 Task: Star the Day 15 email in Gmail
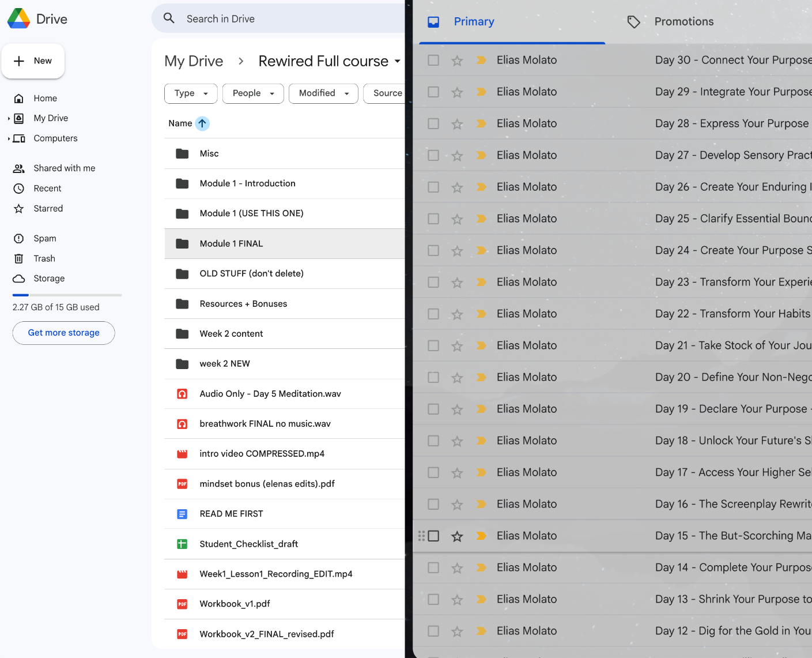coord(457,536)
